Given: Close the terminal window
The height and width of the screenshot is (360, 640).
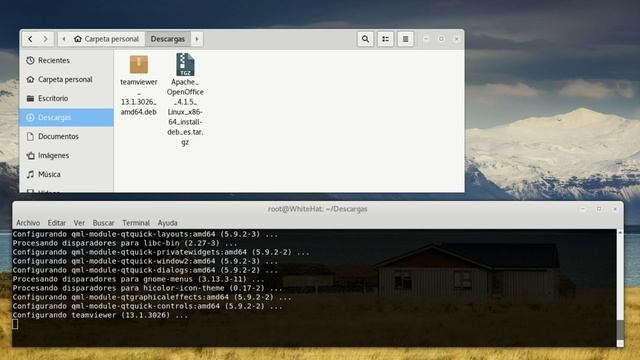Looking at the screenshot, I should pyautogui.click(x=615, y=209).
